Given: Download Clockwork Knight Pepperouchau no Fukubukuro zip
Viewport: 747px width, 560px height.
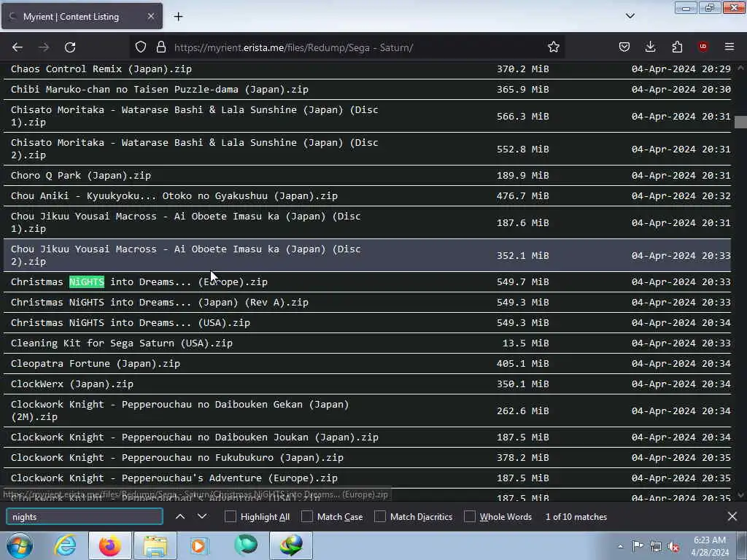Looking at the screenshot, I should click(177, 458).
